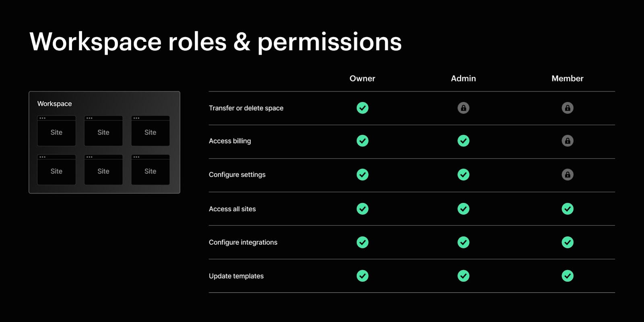Click the Configure integrations row label
Screen dimensions: 644x322
point(243,242)
